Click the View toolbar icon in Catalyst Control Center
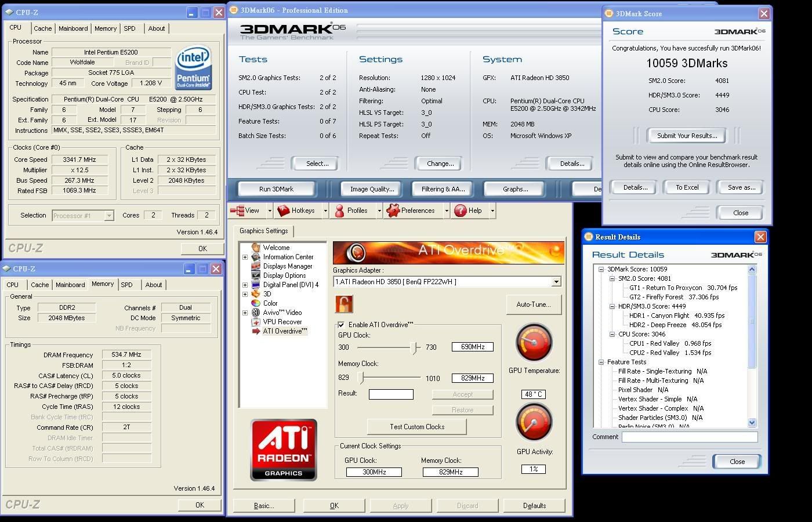This screenshot has height=522, width=812. coord(237,211)
